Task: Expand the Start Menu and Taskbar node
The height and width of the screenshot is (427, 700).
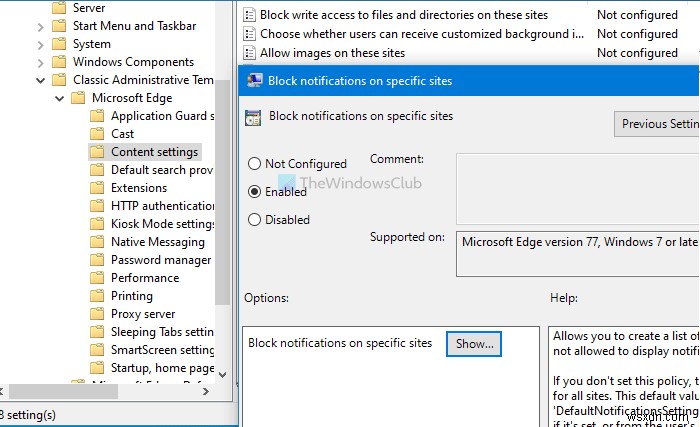Action: click(41, 26)
